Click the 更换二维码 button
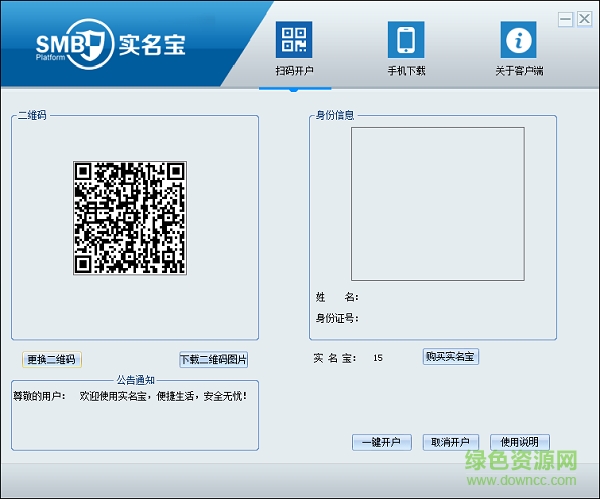 pyautogui.click(x=52, y=359)
